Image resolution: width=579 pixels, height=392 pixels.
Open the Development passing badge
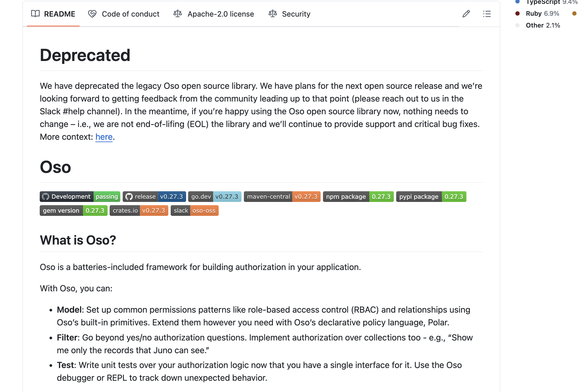[80, 197]
